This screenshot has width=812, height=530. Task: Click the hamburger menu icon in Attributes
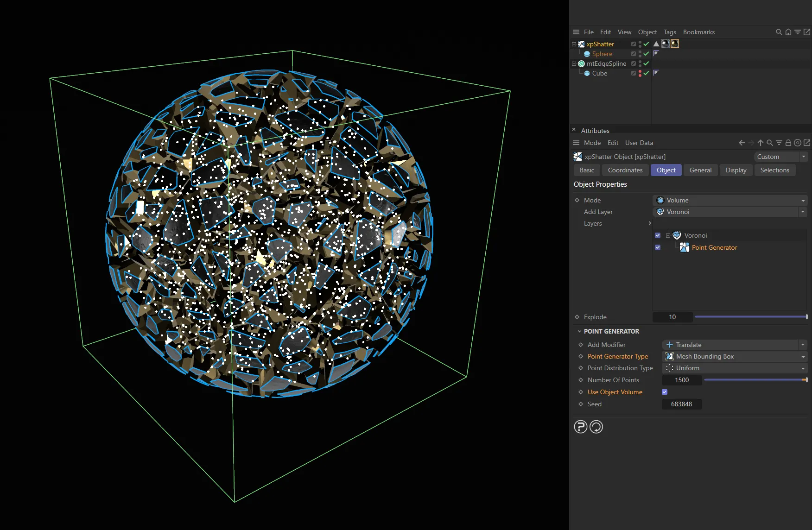click(576, 143)
